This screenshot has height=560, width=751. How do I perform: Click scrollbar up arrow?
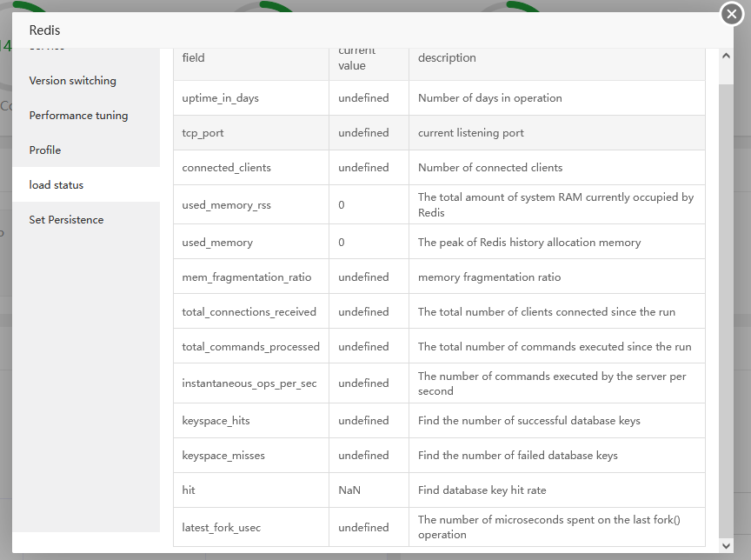click(x=727, y=56)
